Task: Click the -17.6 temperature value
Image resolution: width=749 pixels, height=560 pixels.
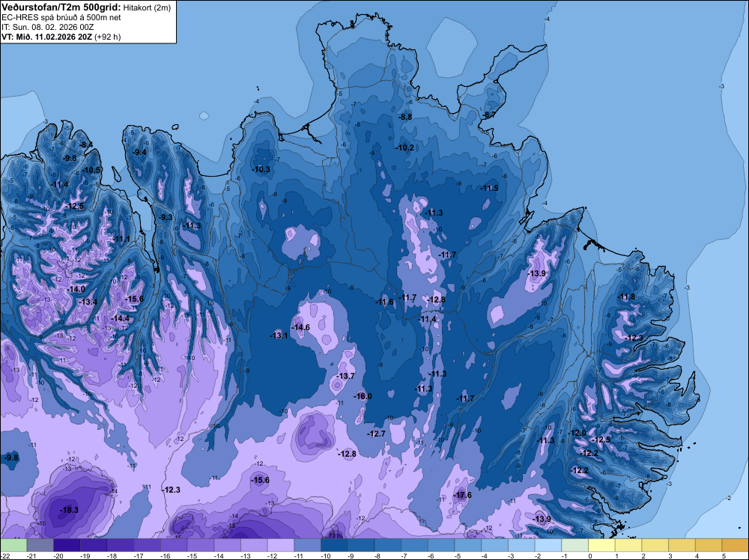Action: pos(462,495)
